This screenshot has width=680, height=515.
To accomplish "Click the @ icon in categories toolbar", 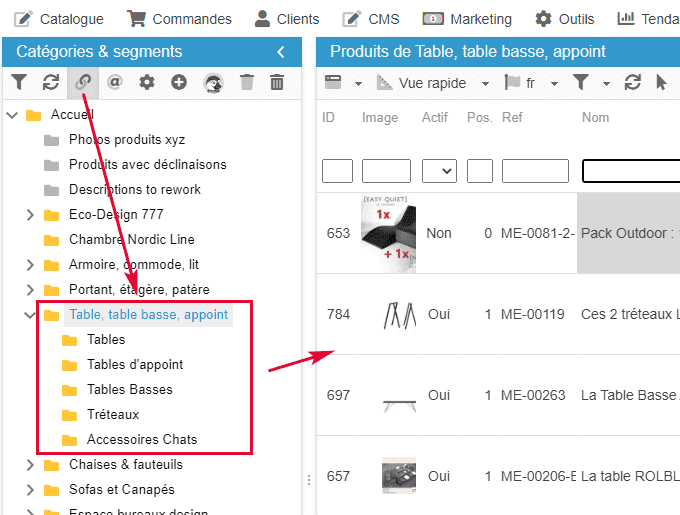I will 115,83.
